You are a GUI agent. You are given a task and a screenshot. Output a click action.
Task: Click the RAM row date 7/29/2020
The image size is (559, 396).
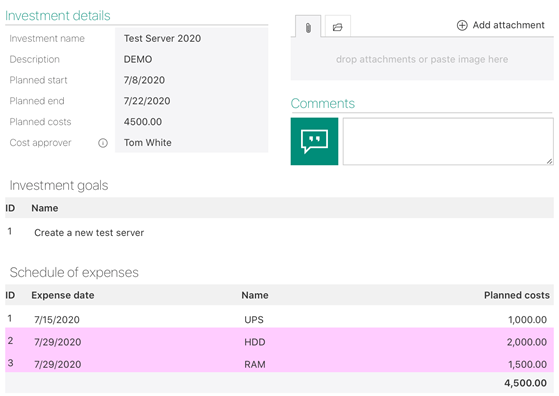click(x=58, y=365)
